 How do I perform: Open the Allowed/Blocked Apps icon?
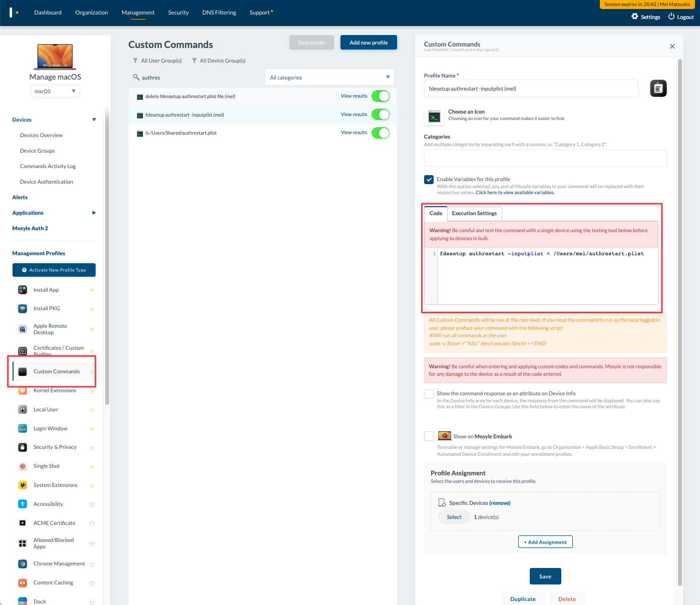point(23,543)
